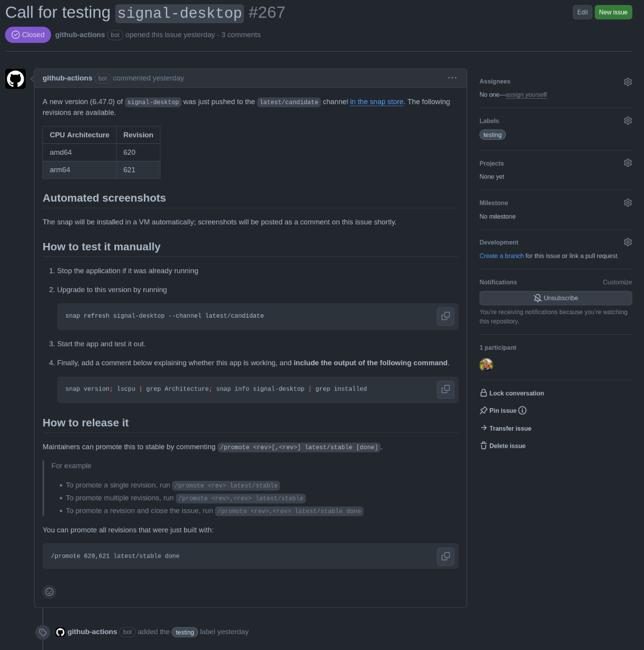Open the Labels gear settings

pyautogui.click(x=628, y=121)
